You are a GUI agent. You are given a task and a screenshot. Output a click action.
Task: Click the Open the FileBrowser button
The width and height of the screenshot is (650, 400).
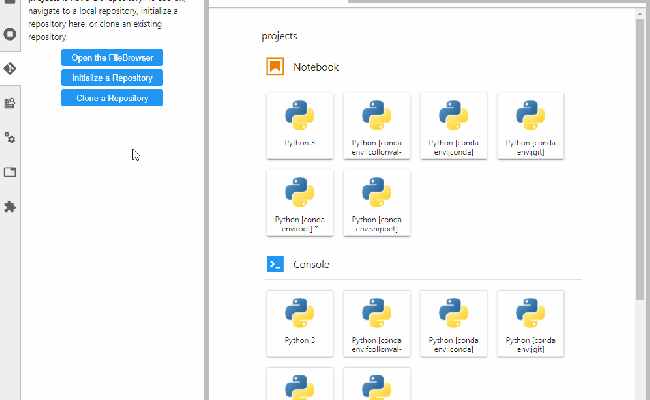(112, 58)
